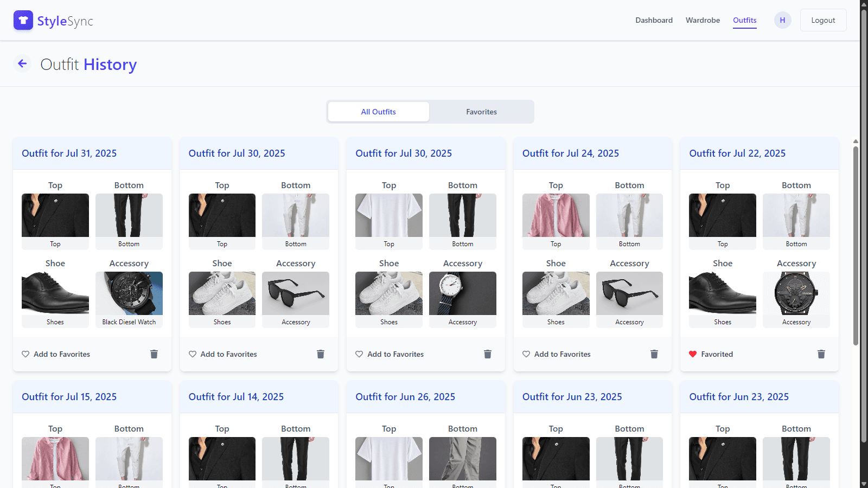Select black watch accessory in Jul 22 outfit
The width and height of the screenshot is (868, 488).
[x=796, y=293]
